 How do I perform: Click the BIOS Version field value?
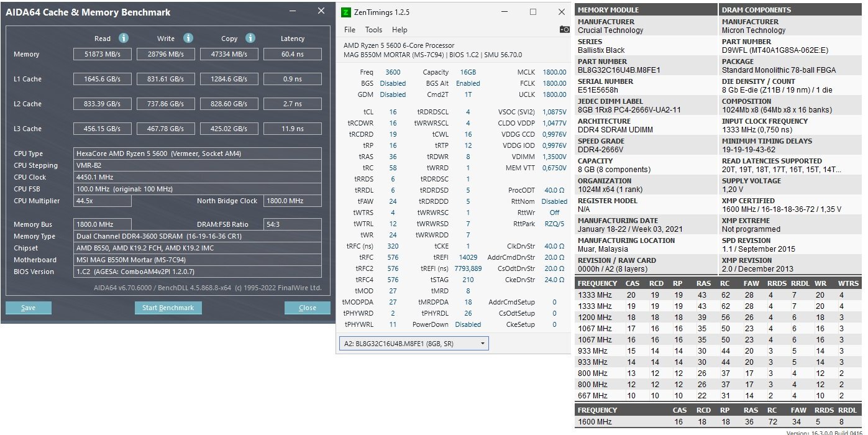tap(198, 272)
